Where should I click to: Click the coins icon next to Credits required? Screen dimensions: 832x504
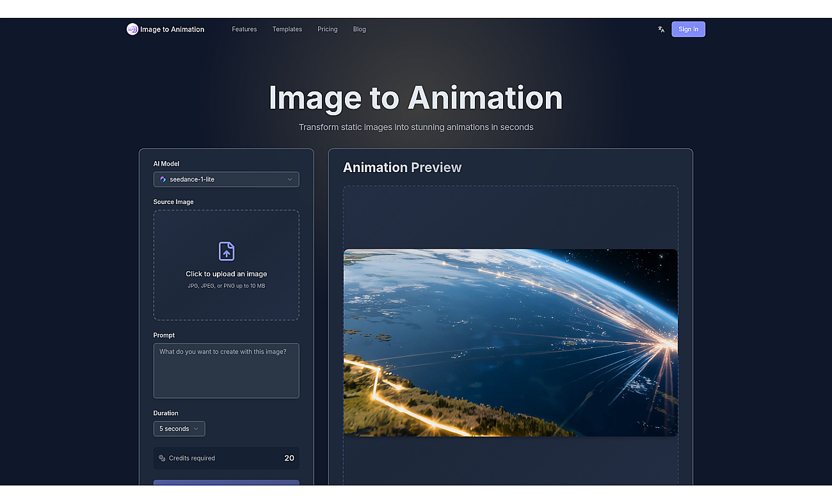coord(163,458)
